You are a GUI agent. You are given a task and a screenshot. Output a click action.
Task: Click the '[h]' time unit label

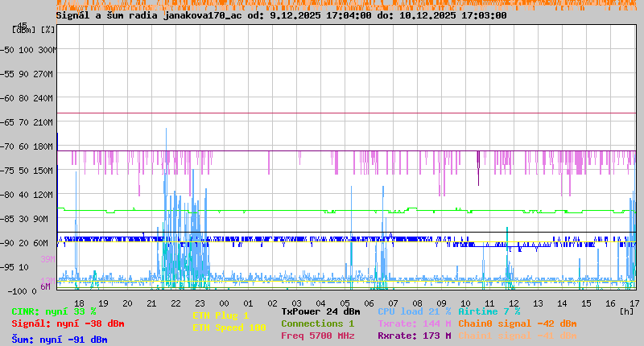tap(627, 311)
